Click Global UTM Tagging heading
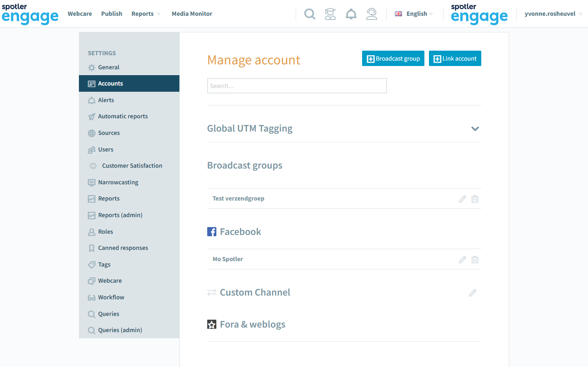Screen dimensions: 588x367 pyautogui.click(x=250, y=129)
